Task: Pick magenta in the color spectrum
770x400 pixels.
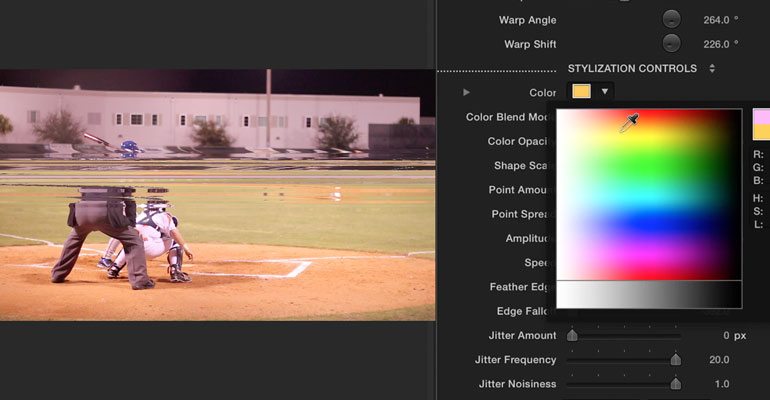Action: click(x=648, y=255)
